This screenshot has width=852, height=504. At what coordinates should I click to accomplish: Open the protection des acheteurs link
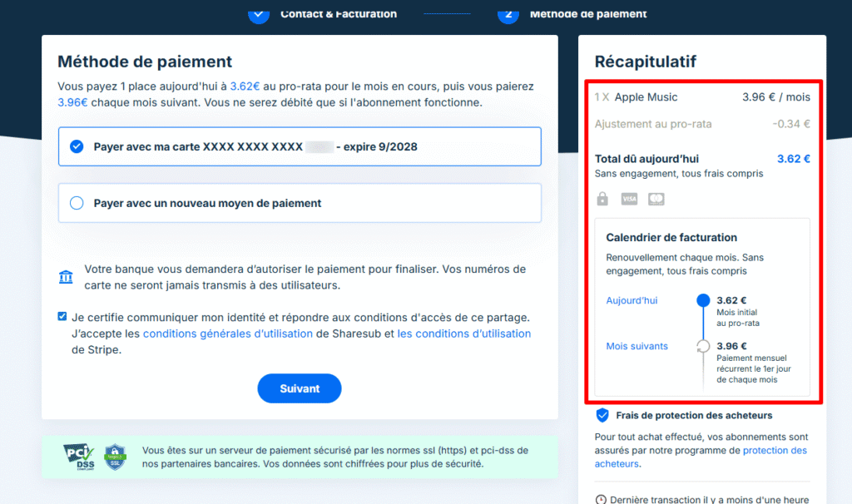tap(775, 450)
